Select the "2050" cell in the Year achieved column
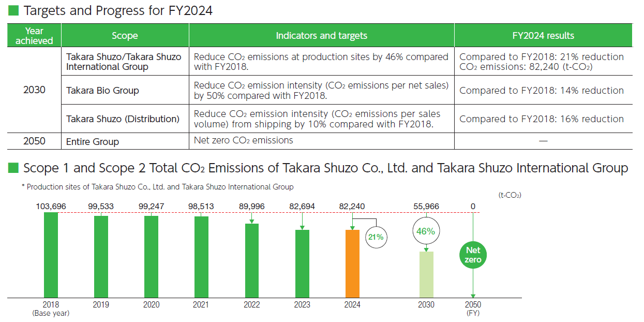This screenshot has height=322, width=644. pos(34,141)
